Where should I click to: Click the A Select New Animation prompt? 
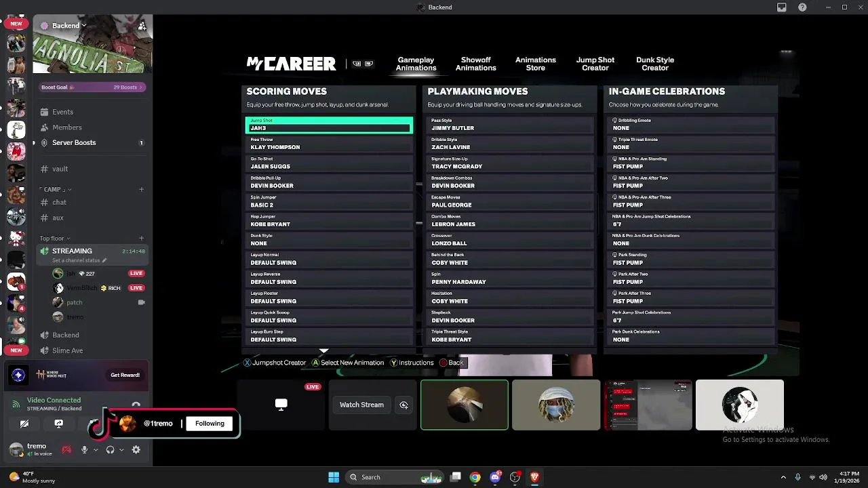point(348,363)
